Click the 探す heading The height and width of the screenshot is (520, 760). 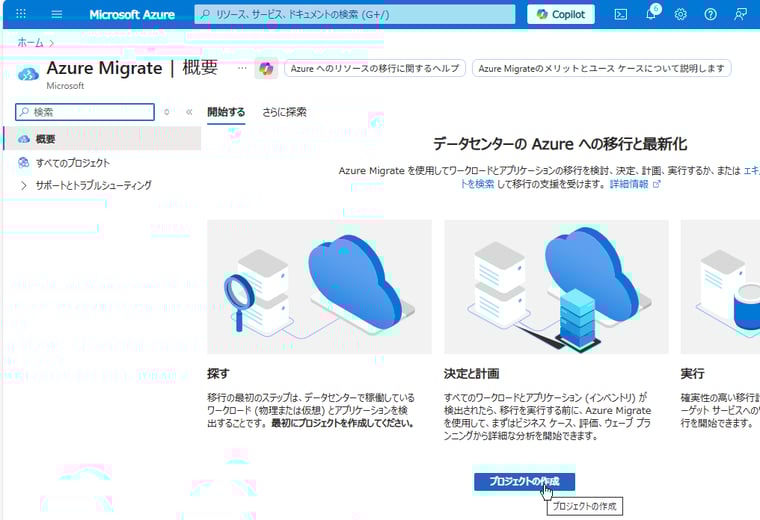218,373
